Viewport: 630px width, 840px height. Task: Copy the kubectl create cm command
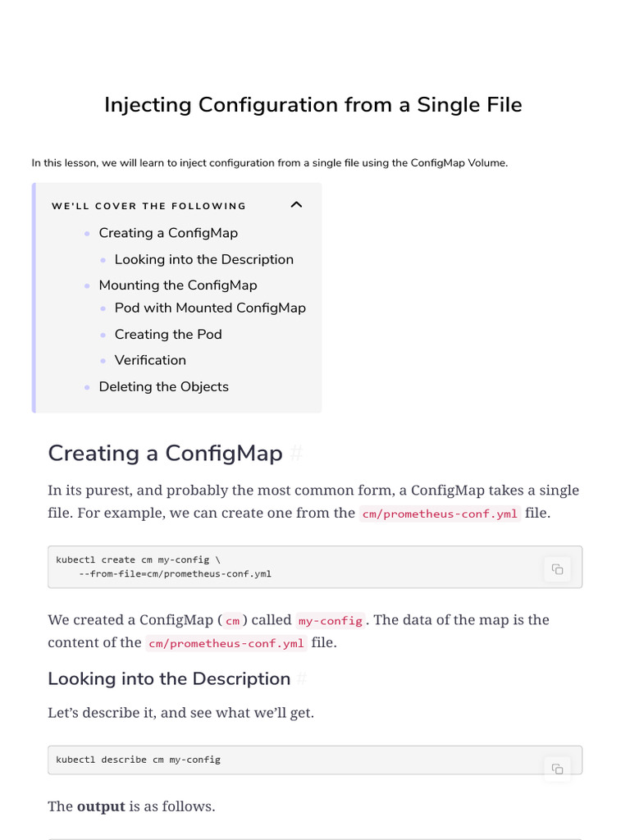click(x=557, y=569)
